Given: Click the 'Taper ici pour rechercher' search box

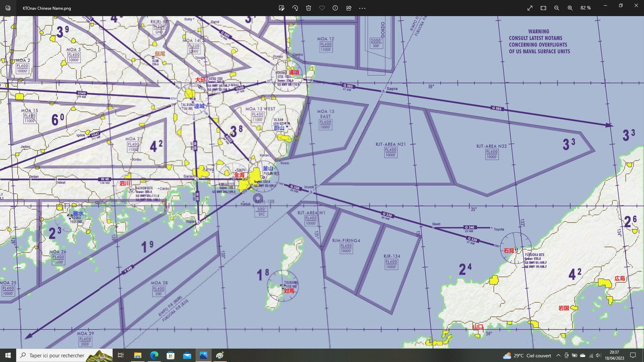Looking at the screenshot, I should point(65,355).
